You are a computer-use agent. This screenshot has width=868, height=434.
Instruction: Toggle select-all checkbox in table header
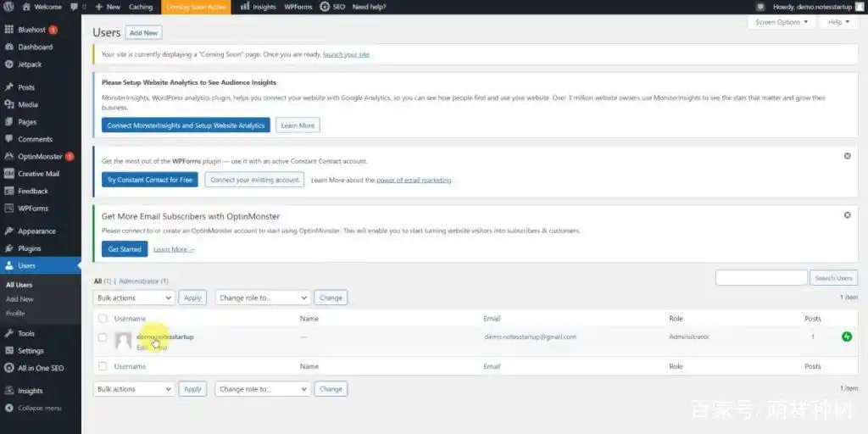103,319
